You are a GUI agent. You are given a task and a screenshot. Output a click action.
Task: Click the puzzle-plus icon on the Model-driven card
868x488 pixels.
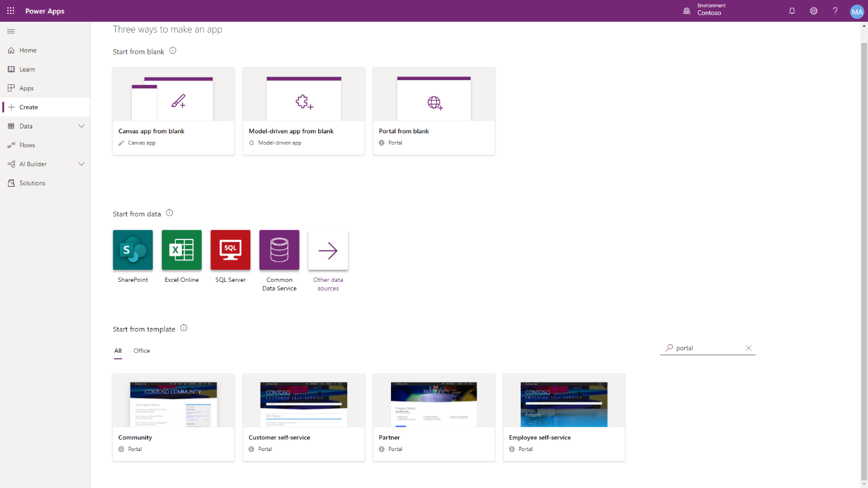(304, 102)
